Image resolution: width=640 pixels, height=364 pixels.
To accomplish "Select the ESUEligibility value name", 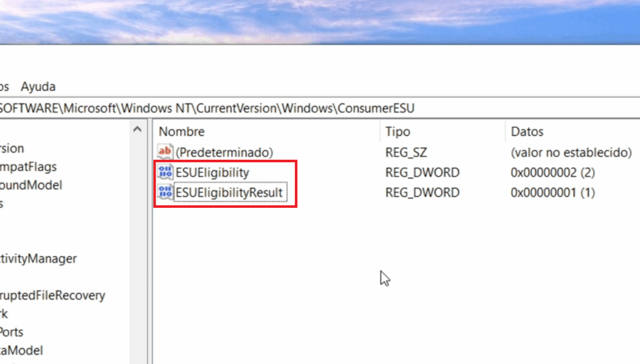I will point(212,172).
